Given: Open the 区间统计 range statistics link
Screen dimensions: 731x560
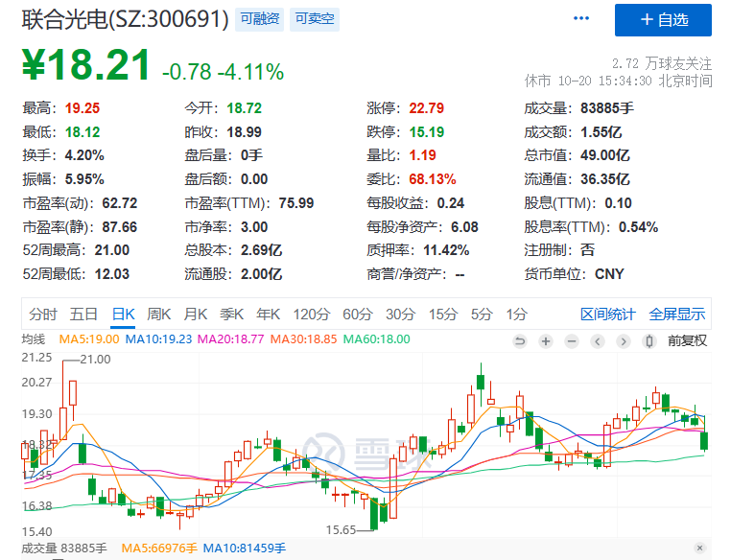Looking at the screenshot, I should (608, 314).
